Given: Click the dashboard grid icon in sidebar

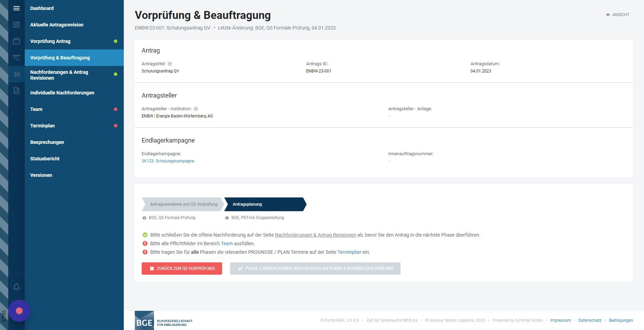Looking at the screenshot, I should coord(17,25).
